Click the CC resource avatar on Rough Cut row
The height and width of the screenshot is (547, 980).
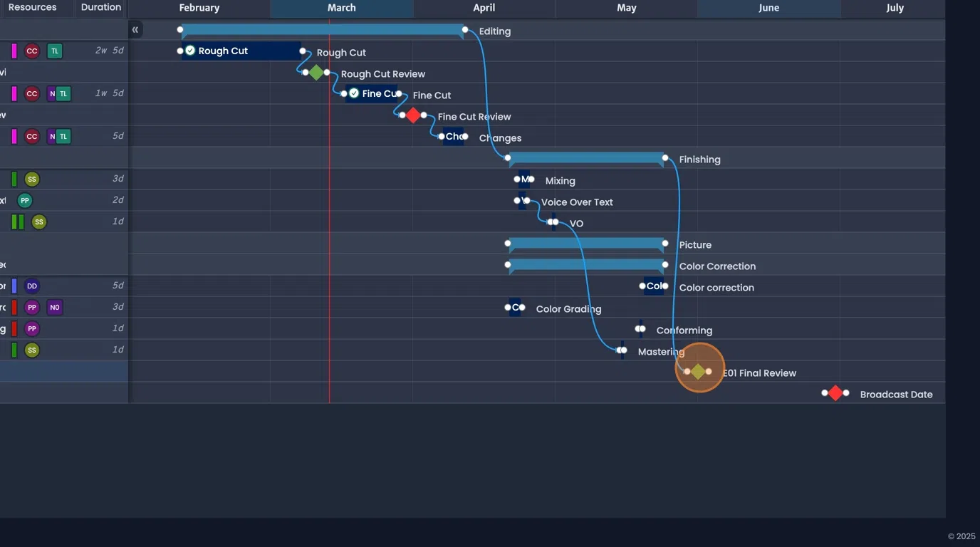click(32, 51)
